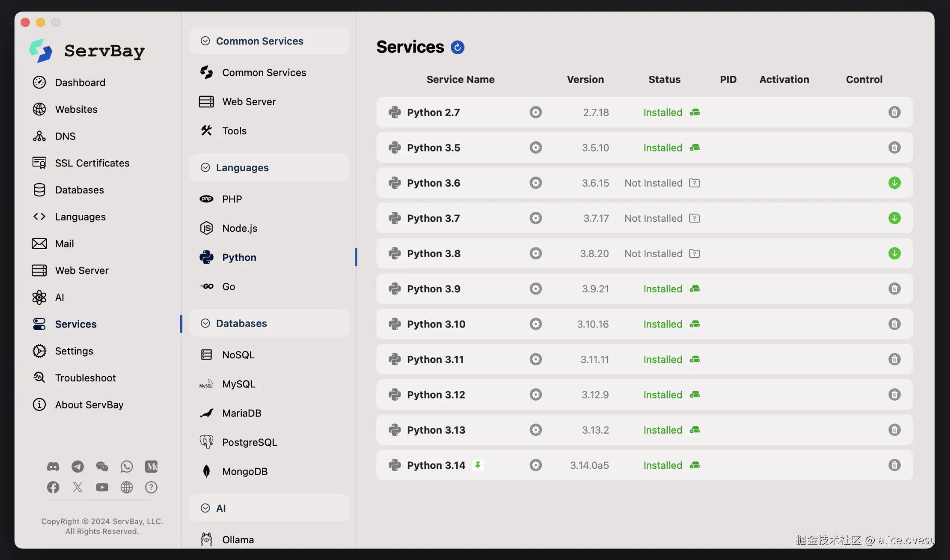Click the download icon for Python 3.6
The width and height of the screenshot is (950, 560).
pos(894,183)
